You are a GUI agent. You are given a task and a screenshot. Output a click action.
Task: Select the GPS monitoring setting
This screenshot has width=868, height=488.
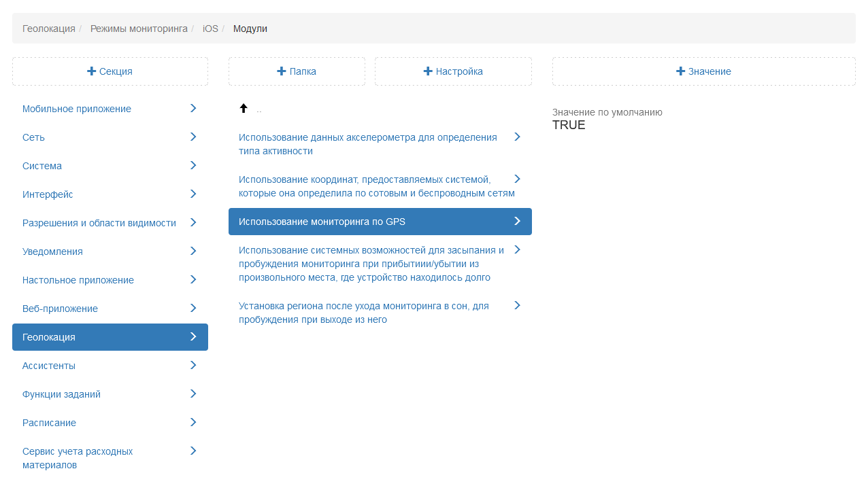[x=322, y=222]
